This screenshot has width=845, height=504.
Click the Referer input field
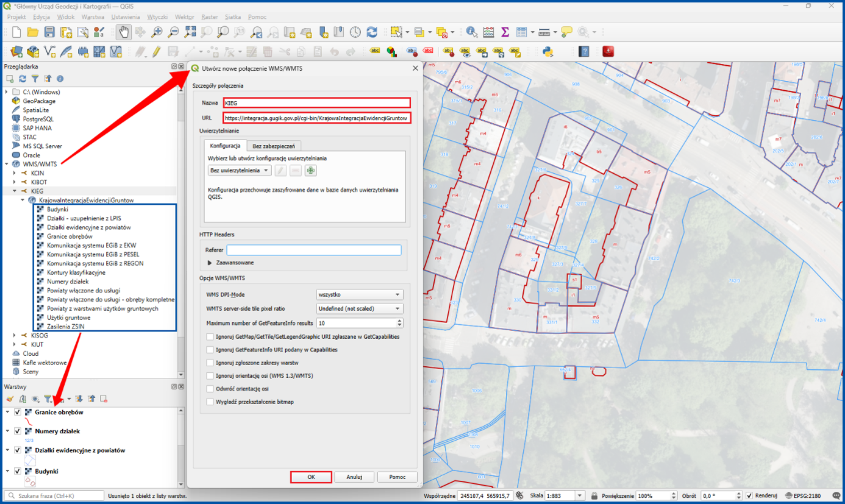(x=314, y=250)
